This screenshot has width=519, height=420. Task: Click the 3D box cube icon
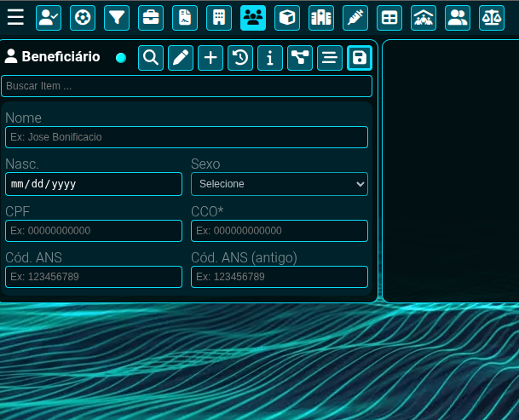(287, 17)
